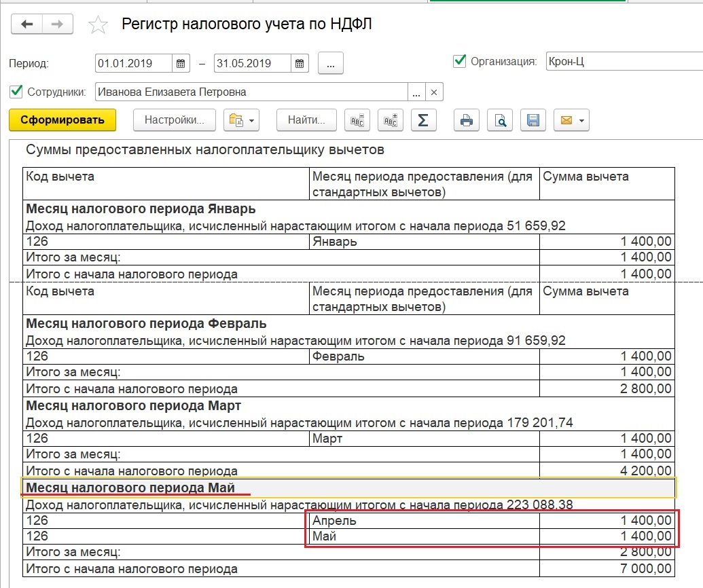Click the Организация input field

615,62
